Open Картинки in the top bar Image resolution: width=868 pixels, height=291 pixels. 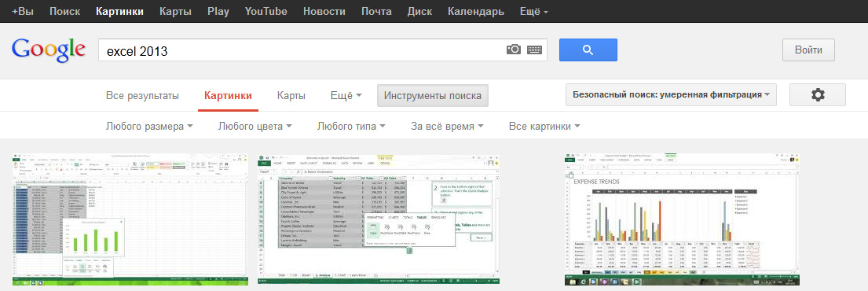(x=119, y=11)
